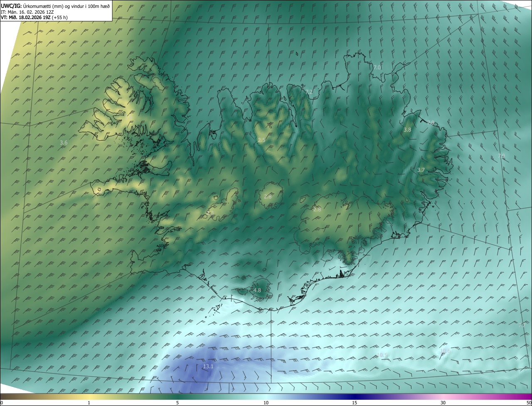Click the 2.8 value label on Vatnajökull
Viewport: 532px width, 406px height.
click(x=317, y=210)
